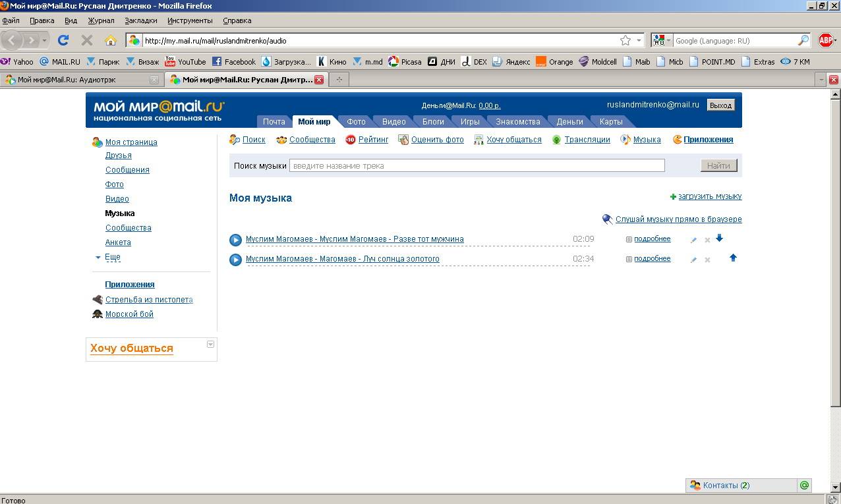Image resolution: width=841 pixels, height=504 pixels.
Task: Open the Рейтинг link
Action: pyautogui.click(x=373, y=140)
